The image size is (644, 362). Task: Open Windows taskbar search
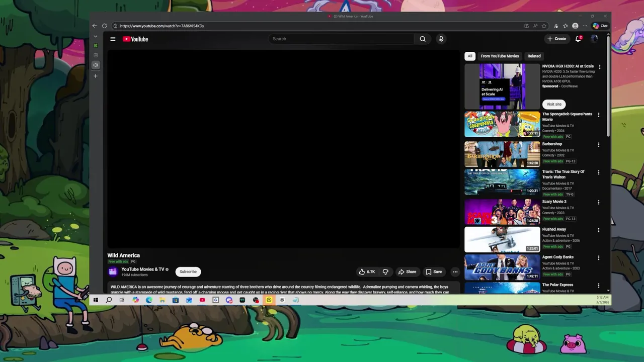(109, 300)
